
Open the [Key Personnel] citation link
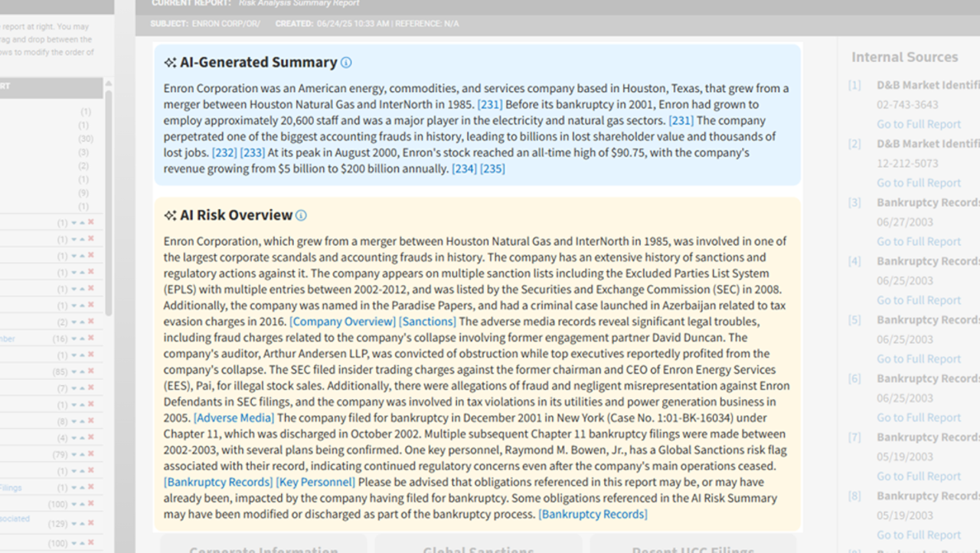tap(315, 482)
